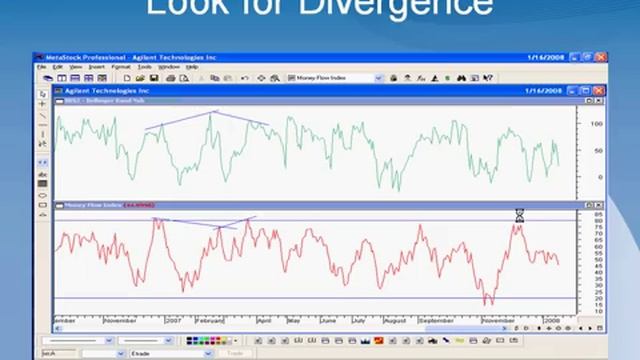
Task: Select the crosshair plus tool in left toolbar
Action: (42, 104)
